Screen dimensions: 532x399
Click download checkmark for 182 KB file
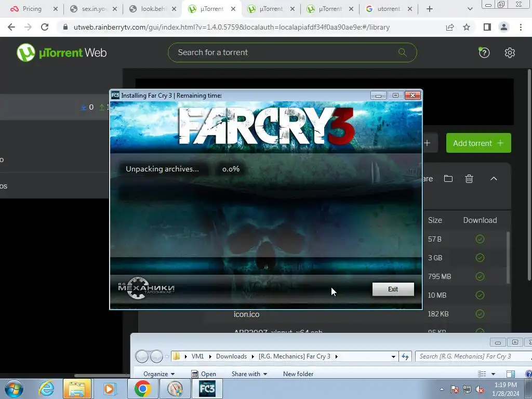[x=480, y=314]
